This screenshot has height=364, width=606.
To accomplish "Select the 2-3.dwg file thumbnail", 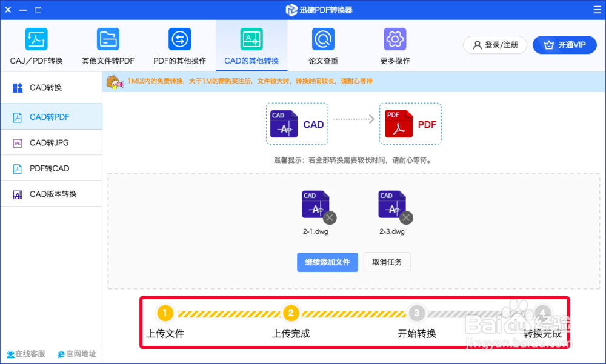I will 392,205.
